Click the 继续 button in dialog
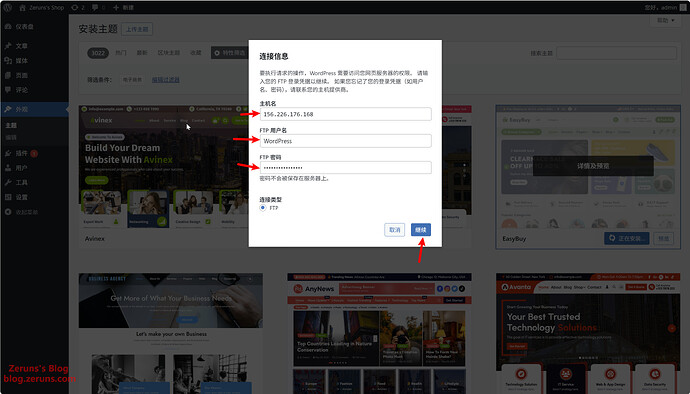This screenshot has height=394, width=690. tap(421, 230)
